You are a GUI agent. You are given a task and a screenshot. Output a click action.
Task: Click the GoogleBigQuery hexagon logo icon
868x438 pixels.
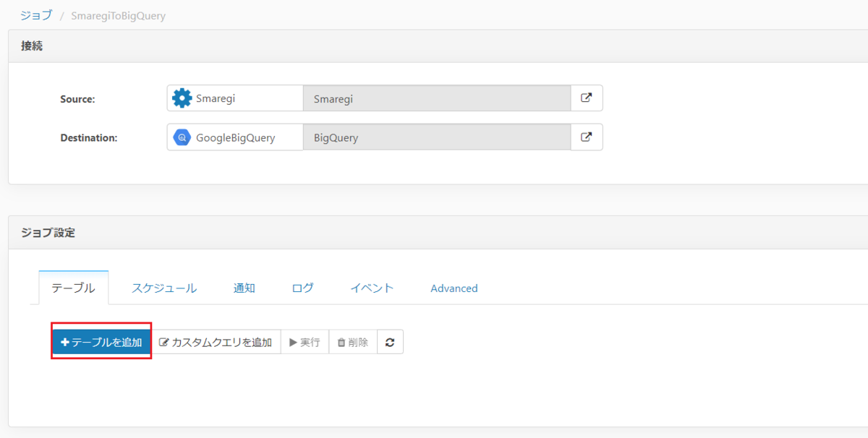click(182, 137)
